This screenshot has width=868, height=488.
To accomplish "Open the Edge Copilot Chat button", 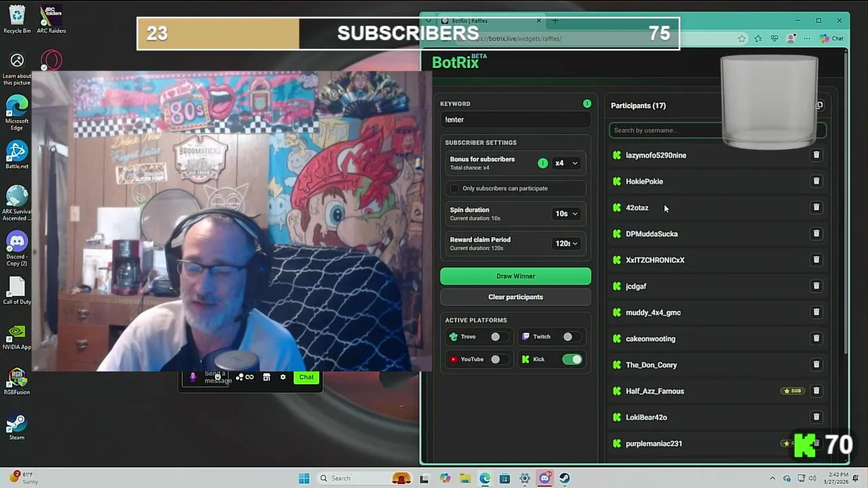I will point(832,39).
